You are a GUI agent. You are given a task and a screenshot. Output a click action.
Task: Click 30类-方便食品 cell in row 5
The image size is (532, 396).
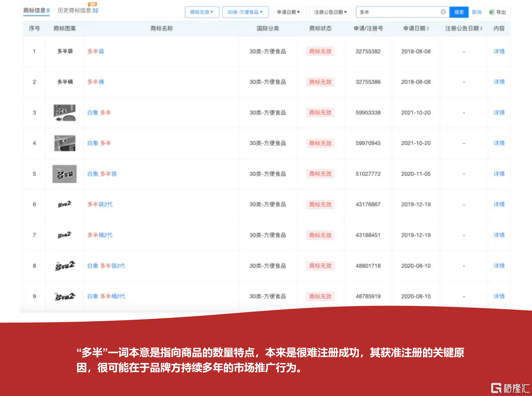(268, 174)
